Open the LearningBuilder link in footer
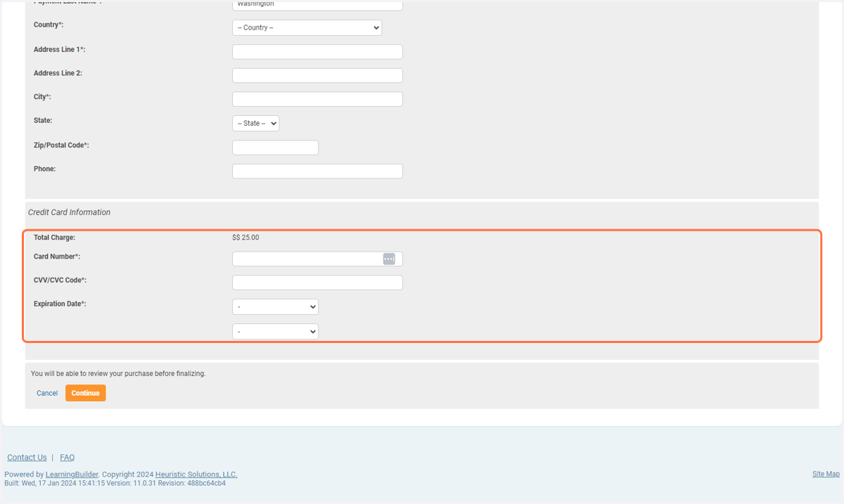This screenshot has height=504, width=844. (x=72, y=474)
